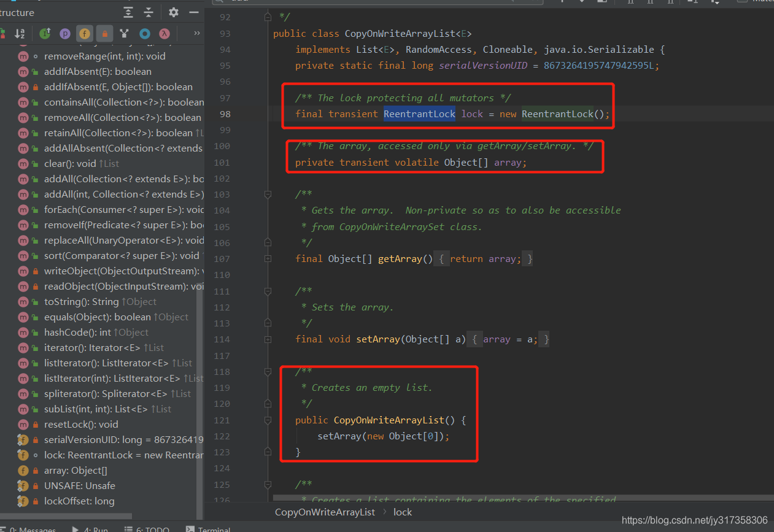
Task: Open TODO tool window tab
Action: [x=147, y=529]
